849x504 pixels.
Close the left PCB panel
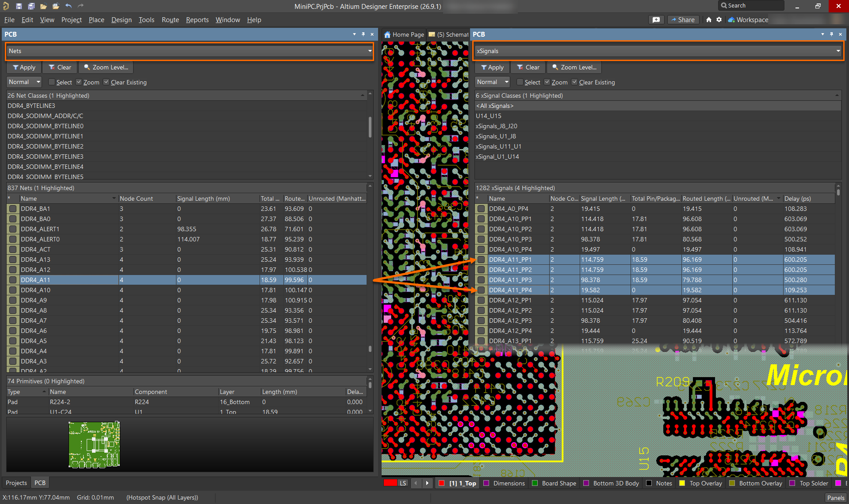point(372,34)
